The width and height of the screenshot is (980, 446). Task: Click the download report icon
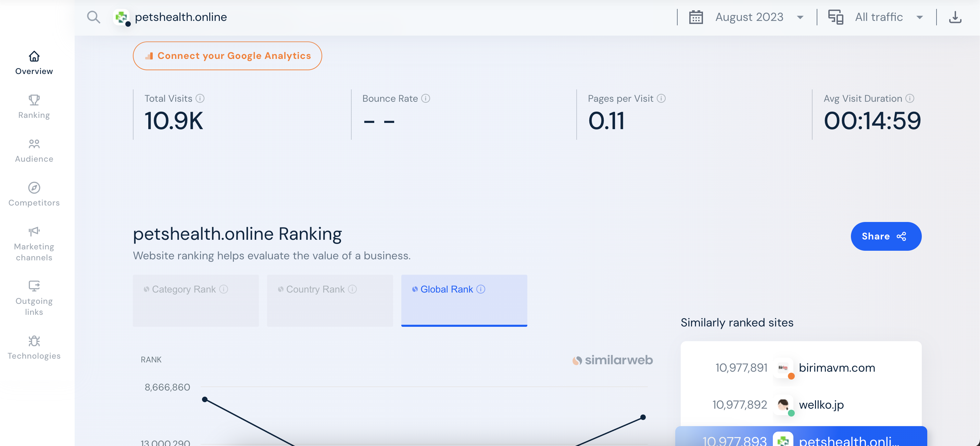(955, 17)
